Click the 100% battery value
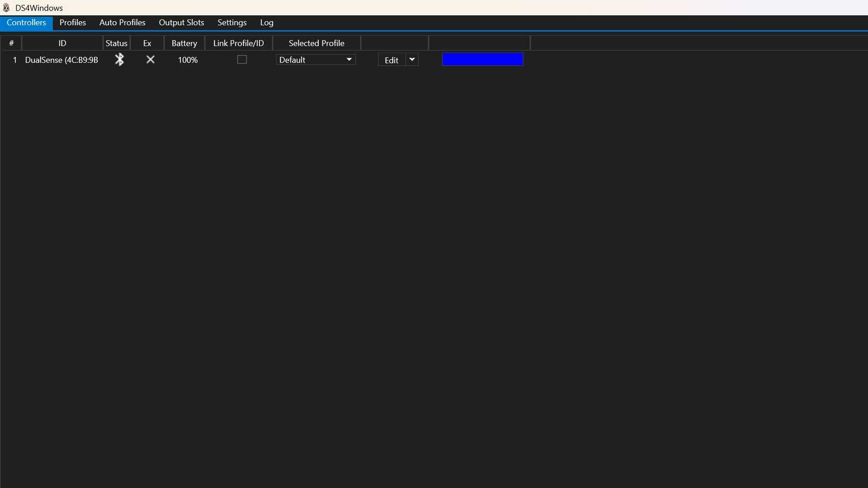This screenshot has height=488, width=868. click(188, 60)
